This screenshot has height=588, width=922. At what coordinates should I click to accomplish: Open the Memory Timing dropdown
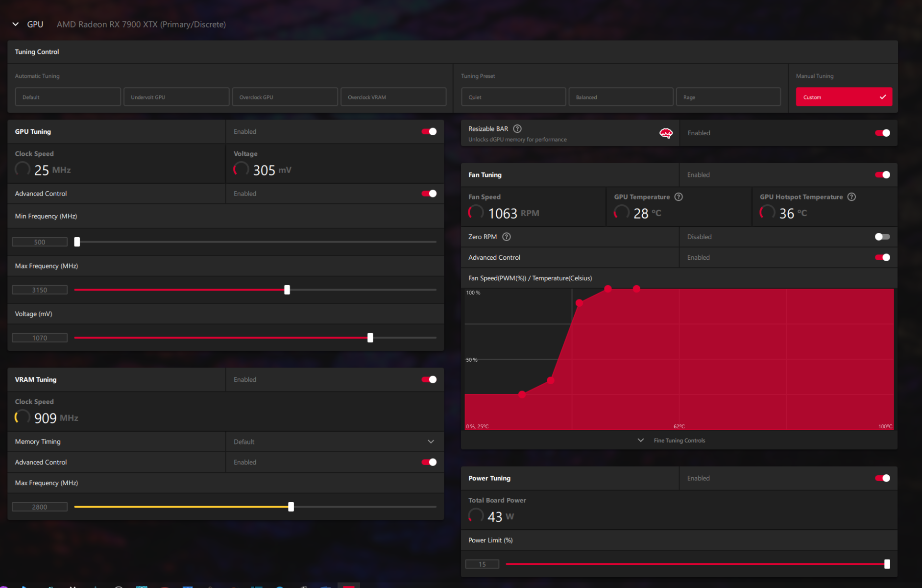335,441
